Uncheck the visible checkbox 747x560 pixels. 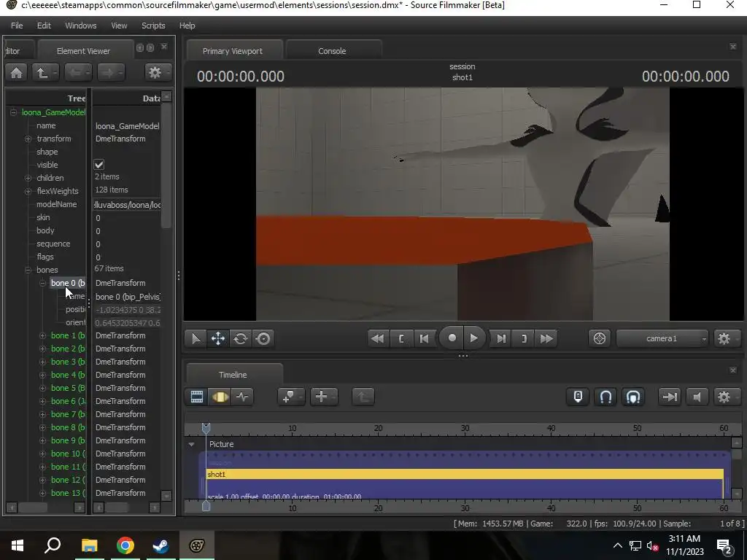[x=99, y=165]
